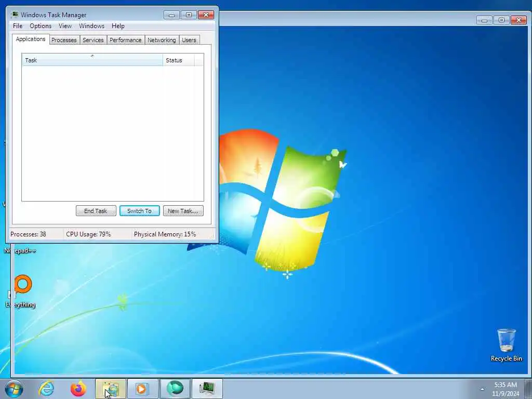Minimize the background desktop window
Screen dimensions: 532x399
coord(484,20)
